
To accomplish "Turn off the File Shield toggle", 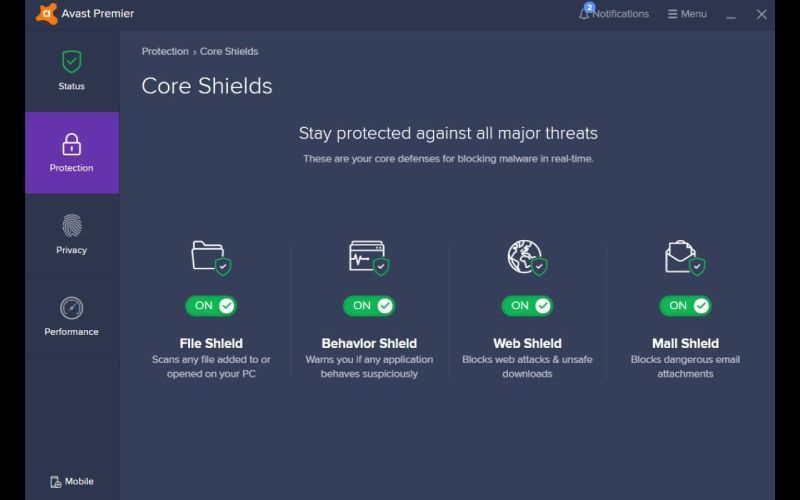I will click(211, 305).
